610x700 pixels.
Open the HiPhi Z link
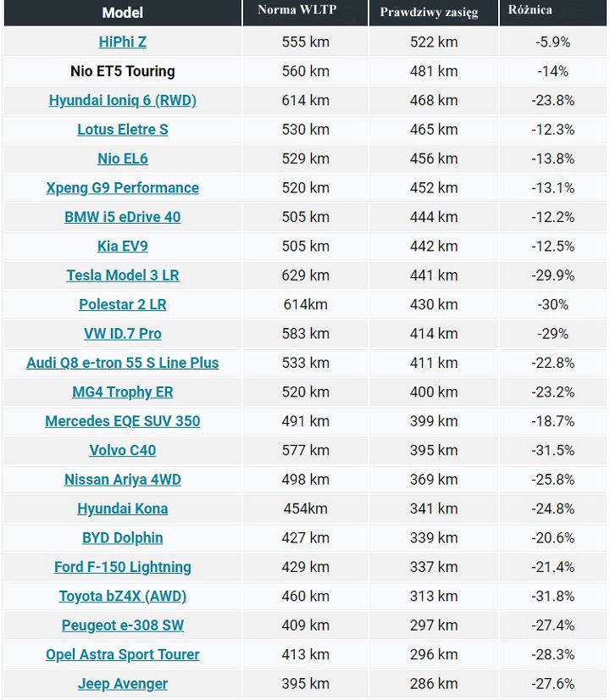pos(122,42)
